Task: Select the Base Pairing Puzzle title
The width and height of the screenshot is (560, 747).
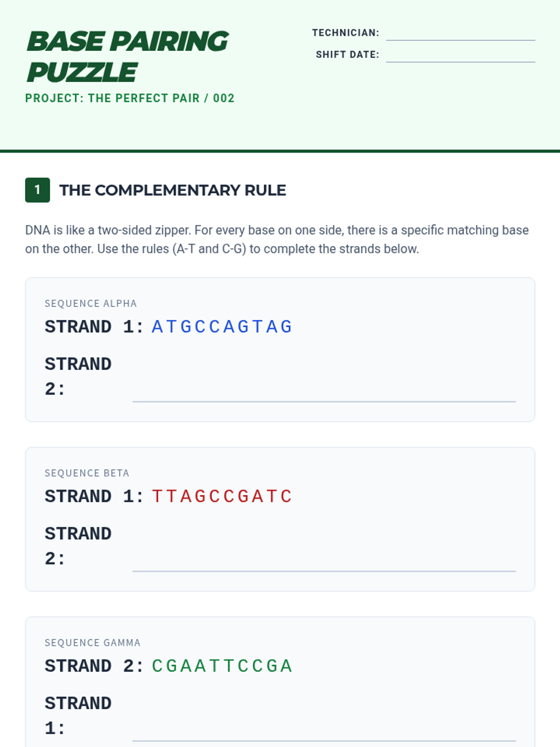Action: pos(127,56)
